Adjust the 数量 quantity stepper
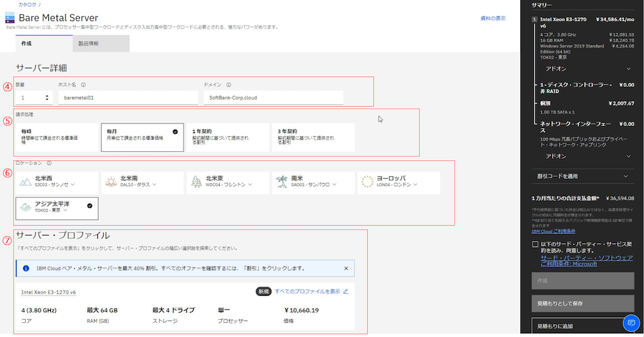The width and height of the screenshot is (644, 337). 46,98
